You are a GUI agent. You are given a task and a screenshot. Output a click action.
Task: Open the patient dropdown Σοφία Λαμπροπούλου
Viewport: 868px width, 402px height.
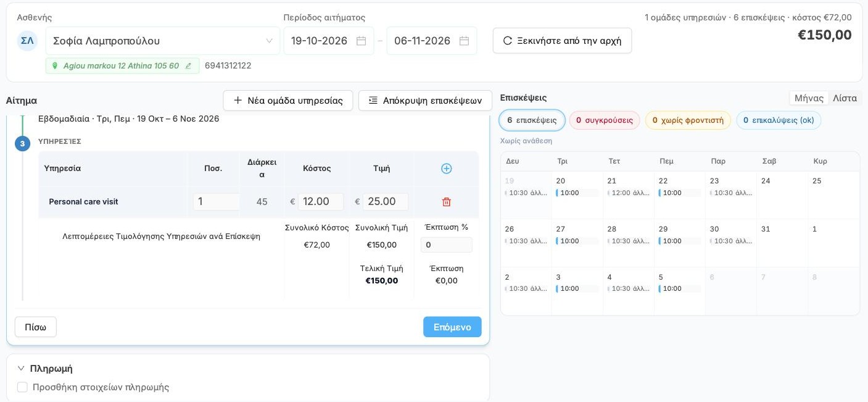coord(163,41)
